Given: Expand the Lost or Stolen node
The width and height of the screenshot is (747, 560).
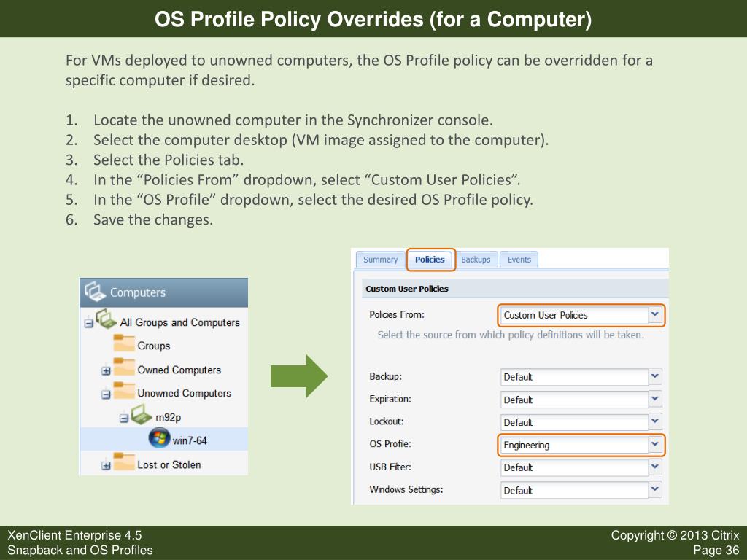Looking at the screenshot, I should tap(106, 466).
